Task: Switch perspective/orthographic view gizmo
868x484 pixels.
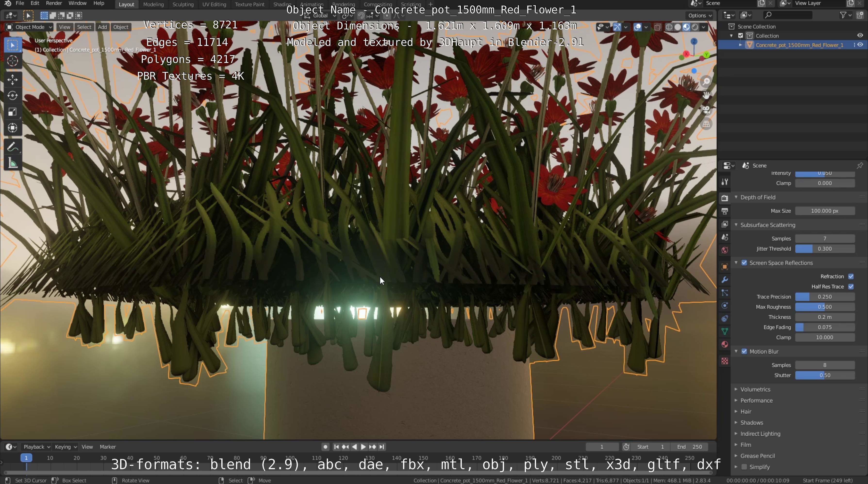Action: click(706, 124)
